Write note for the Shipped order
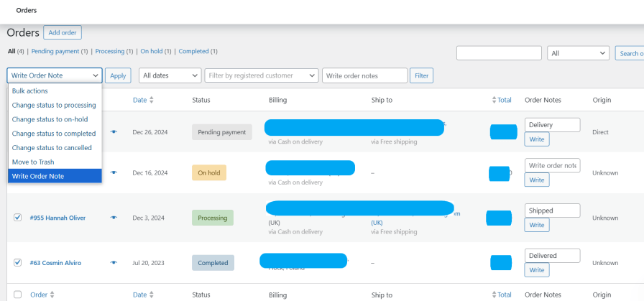 coord(537,225)
